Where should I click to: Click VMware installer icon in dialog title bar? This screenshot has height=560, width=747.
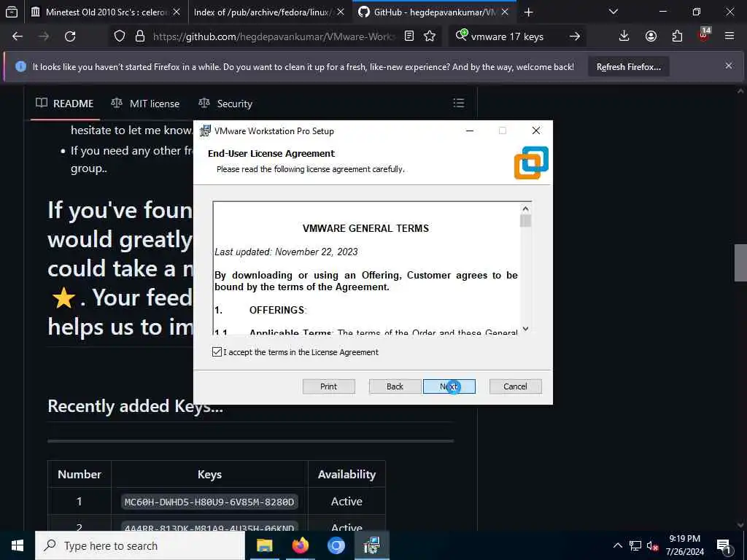tap(205, 131)
